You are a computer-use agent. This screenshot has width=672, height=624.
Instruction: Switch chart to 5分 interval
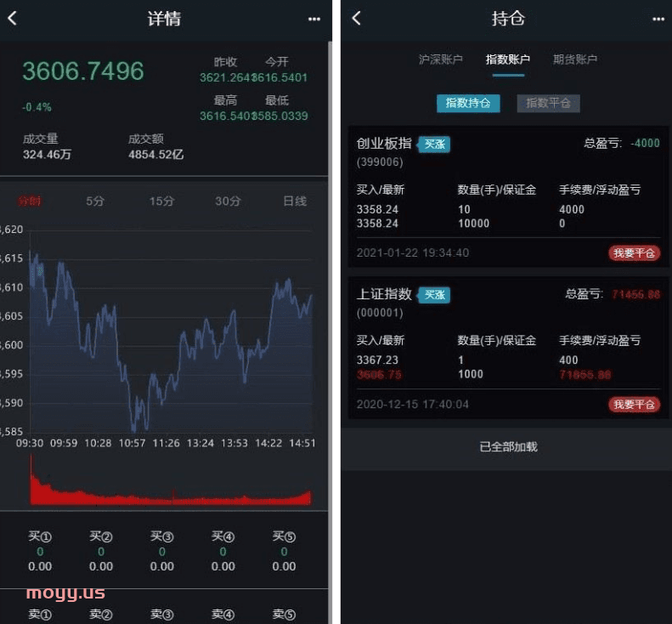[x=95, y=201]
